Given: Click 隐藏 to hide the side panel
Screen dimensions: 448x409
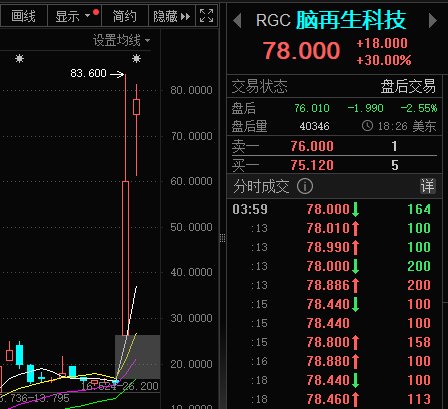Looking at the screenshot, I should pyautogui.click(x=171, y=16).
